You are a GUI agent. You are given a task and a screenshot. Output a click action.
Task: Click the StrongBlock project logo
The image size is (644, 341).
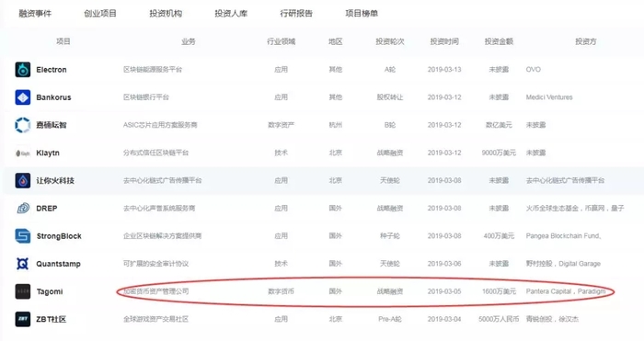tap(23, 236)
